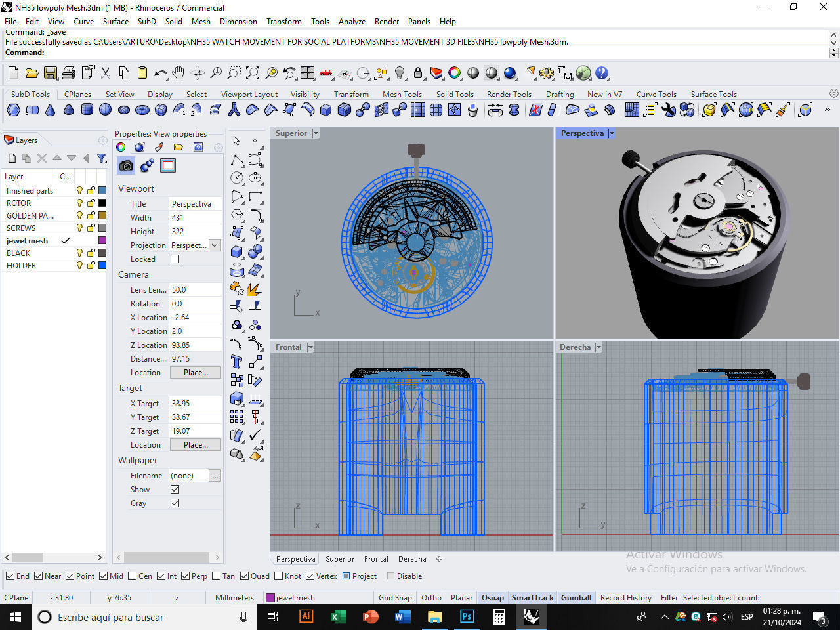Toggle the Near osnap checkbox
This screenshot has width=840, height=630.
(39, 576)
